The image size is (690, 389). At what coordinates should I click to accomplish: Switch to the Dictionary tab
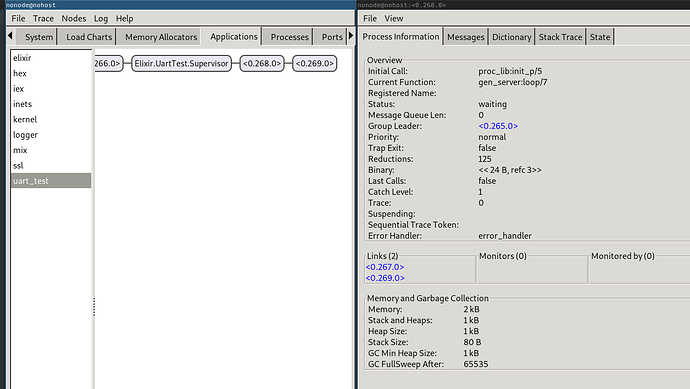pos(511,37)
